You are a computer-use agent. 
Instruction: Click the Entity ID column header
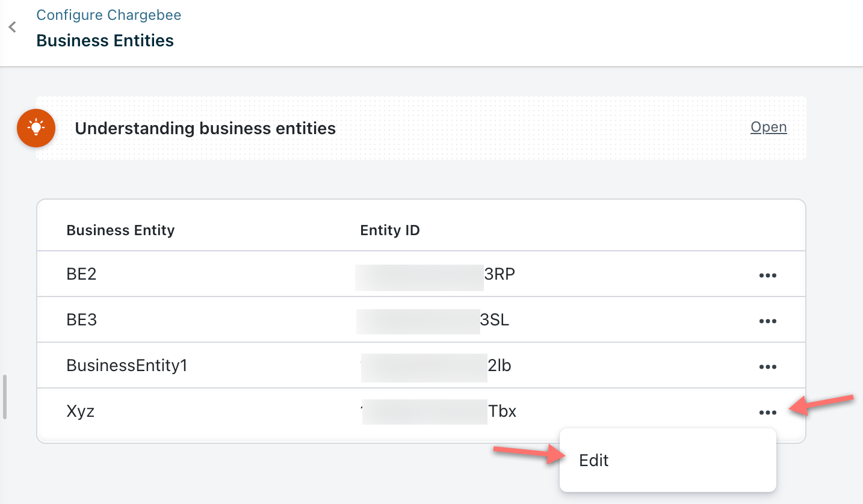tap(390, 230)
